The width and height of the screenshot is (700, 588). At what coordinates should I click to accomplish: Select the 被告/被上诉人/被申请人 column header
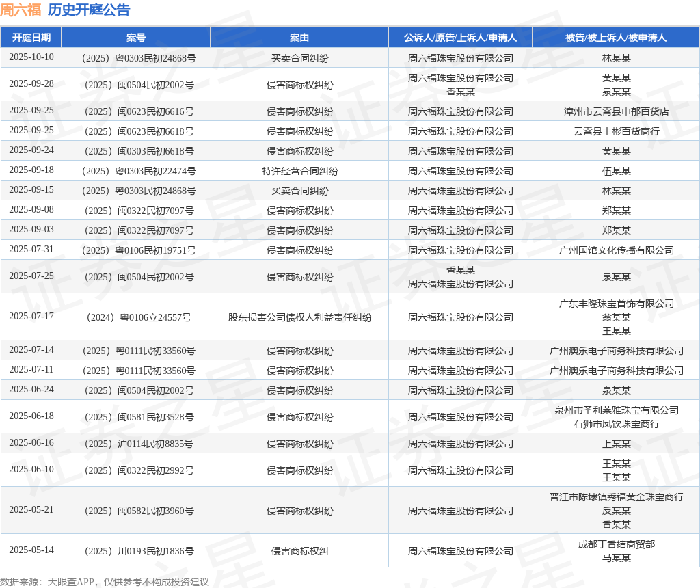[616, 38]
